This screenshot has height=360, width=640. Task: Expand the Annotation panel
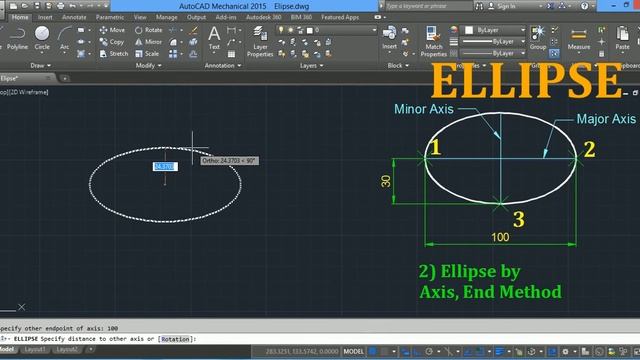(x=223, y=65)
